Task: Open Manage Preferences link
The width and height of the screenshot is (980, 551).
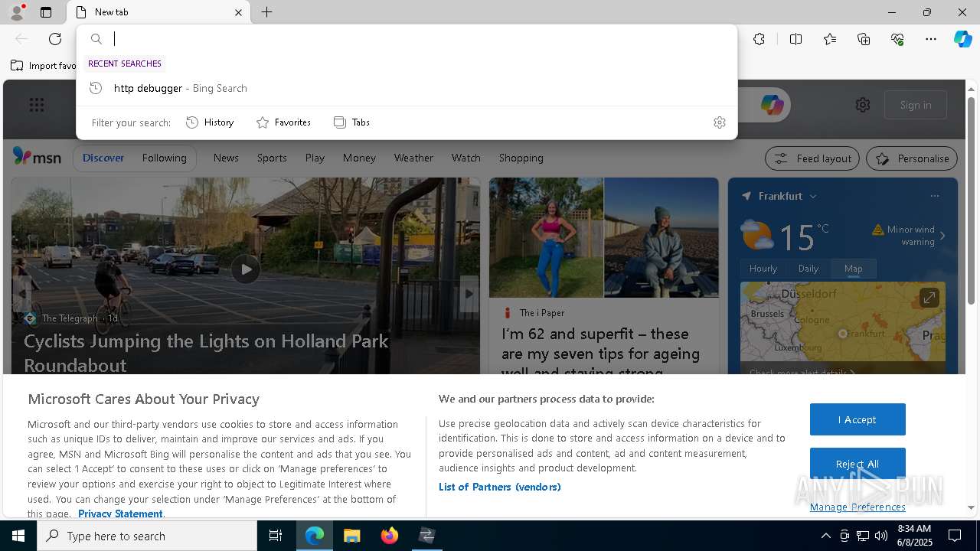Action: (857, 507)
